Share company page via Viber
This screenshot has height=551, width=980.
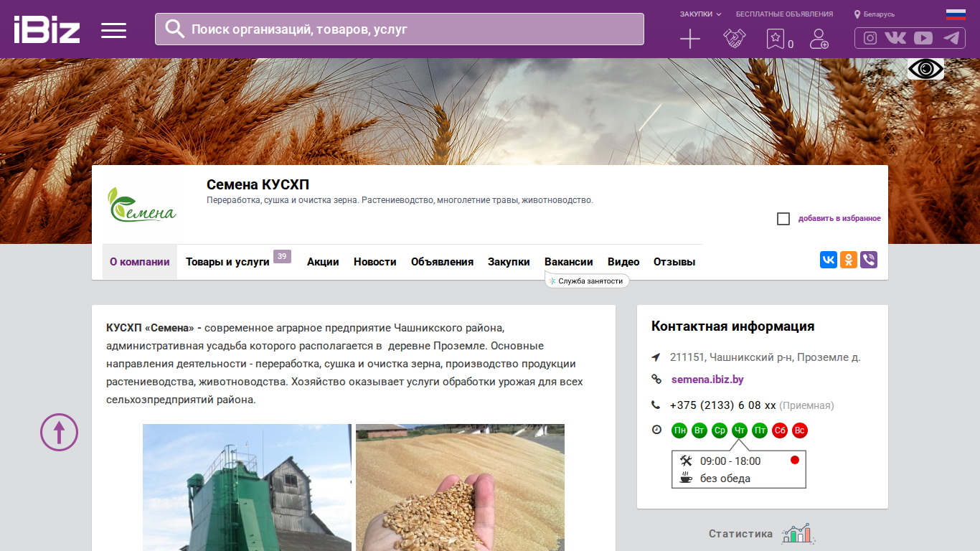[869, 260]
